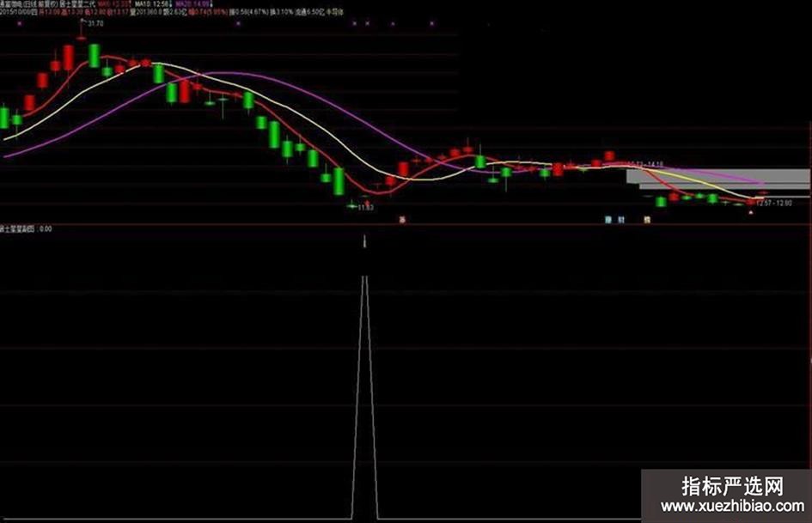
Task: Open the yellow info marker on the bottom axis
Action: click(647, 220)
